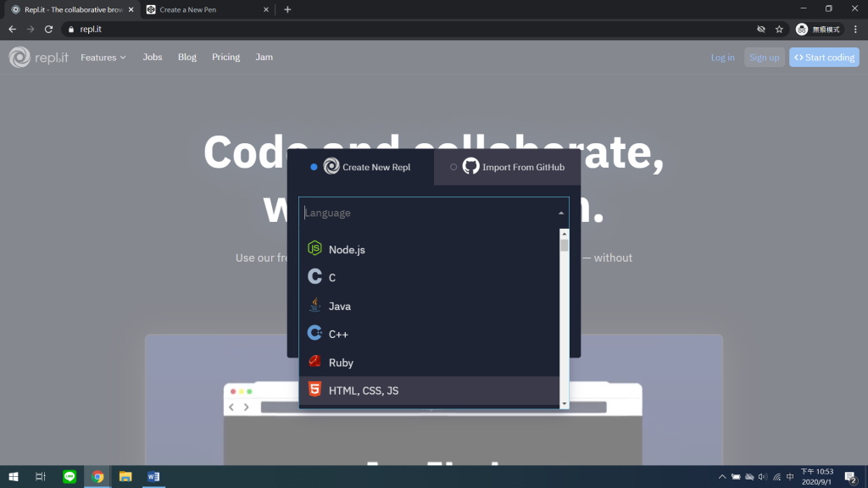Choose the Node.js option text
Viewport: 868px width, 488px height.
(x=347, y=250)
